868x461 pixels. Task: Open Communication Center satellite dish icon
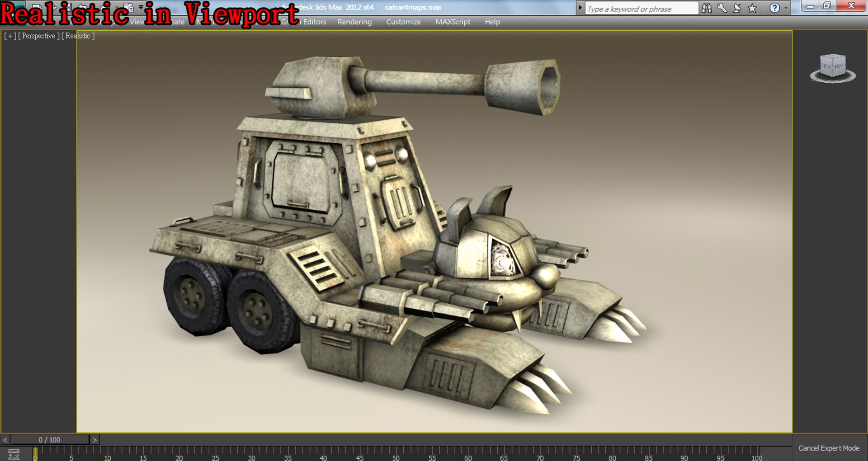point(737,8)
